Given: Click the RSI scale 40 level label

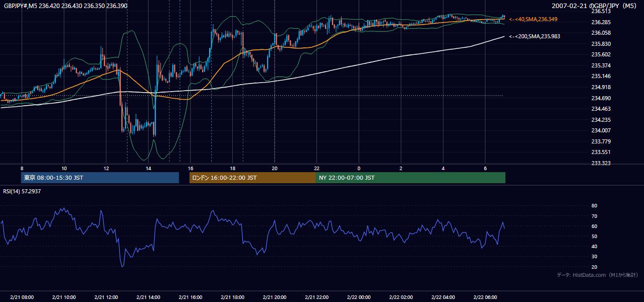Looking at the screenshot, I should 594,246.
